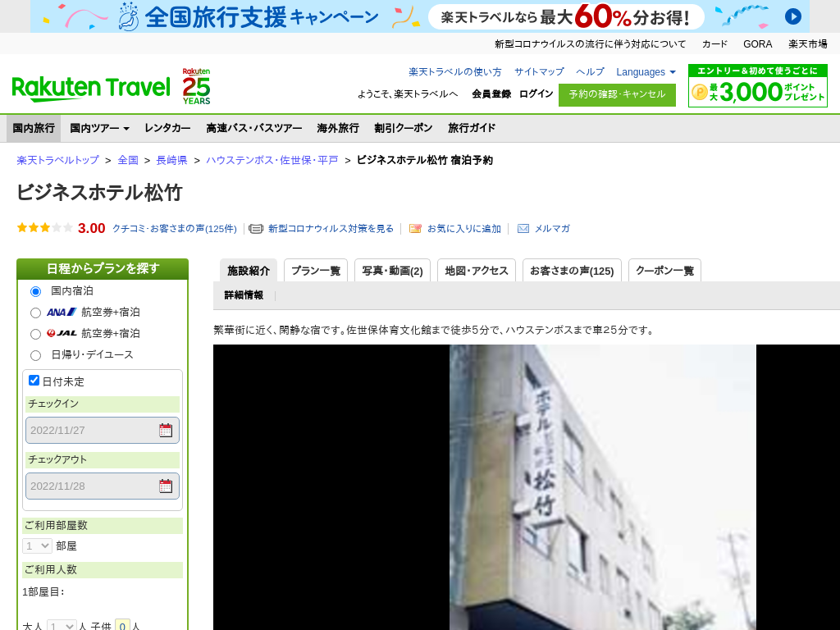Click the 3,000 points coin banner
This screenshot has width=840, height=630.
pyautogui.click(x=757, y=85)
